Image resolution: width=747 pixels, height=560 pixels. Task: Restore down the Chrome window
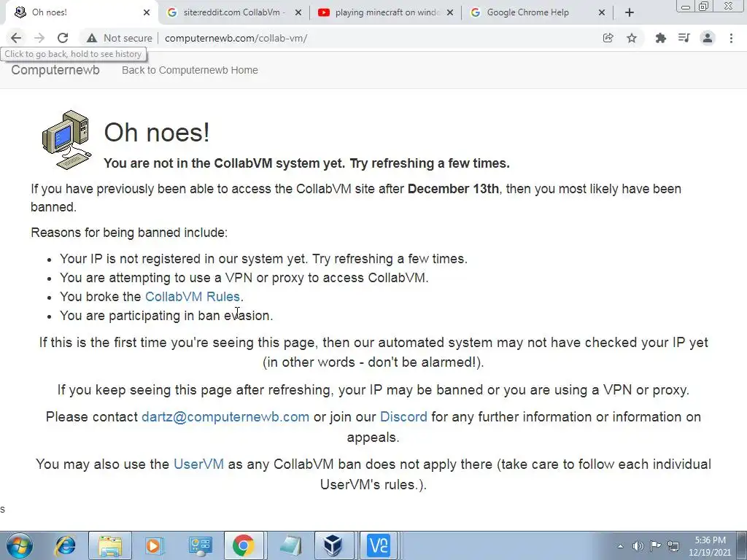click(x=704, y=7)
